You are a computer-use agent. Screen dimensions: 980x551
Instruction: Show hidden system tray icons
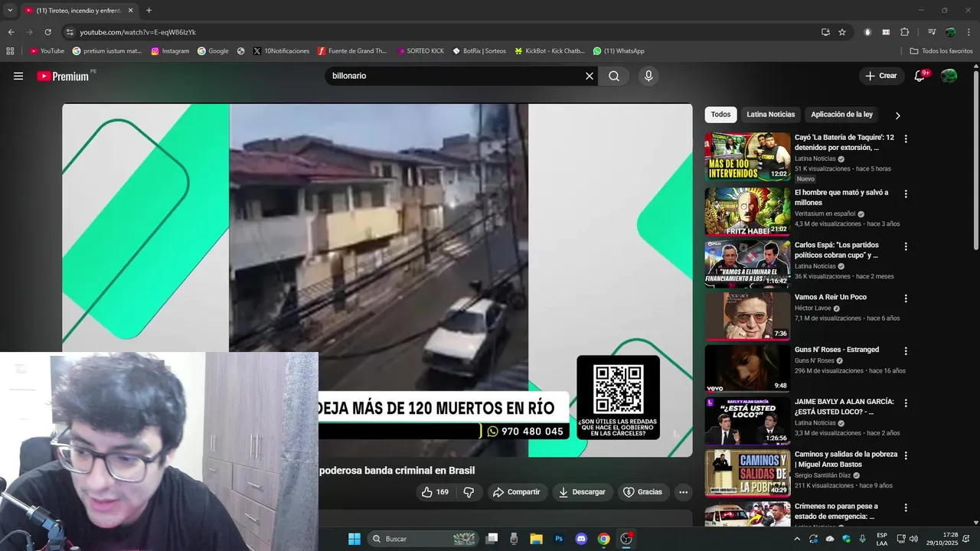pyautogui.click(x=796, y=539)
